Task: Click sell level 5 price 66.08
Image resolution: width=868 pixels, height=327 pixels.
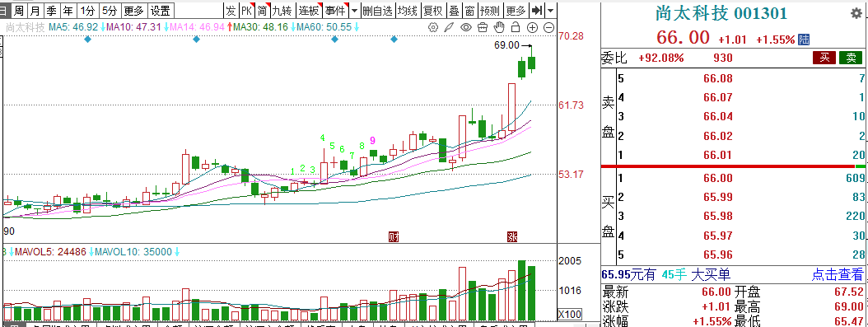Action: (718, 78)
